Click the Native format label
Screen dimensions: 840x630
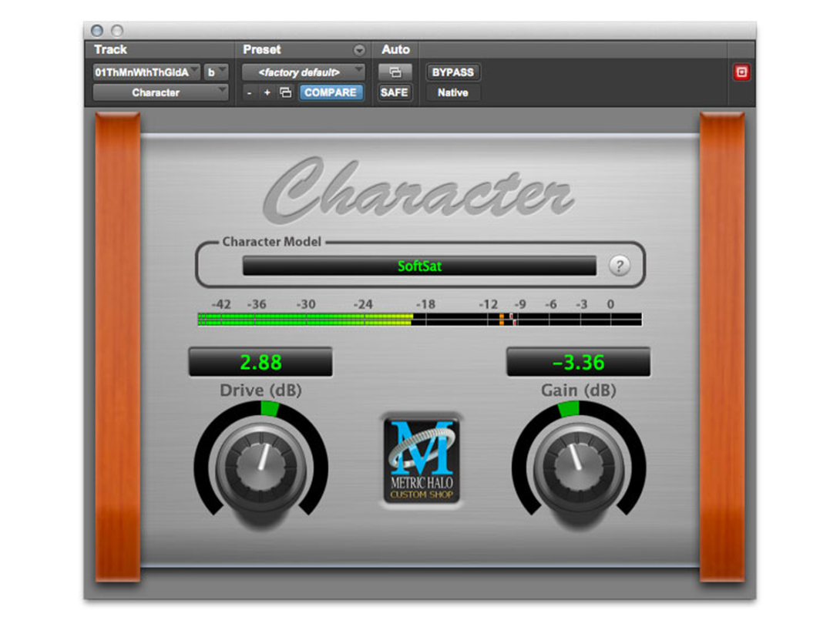click(x=452, y=92)
